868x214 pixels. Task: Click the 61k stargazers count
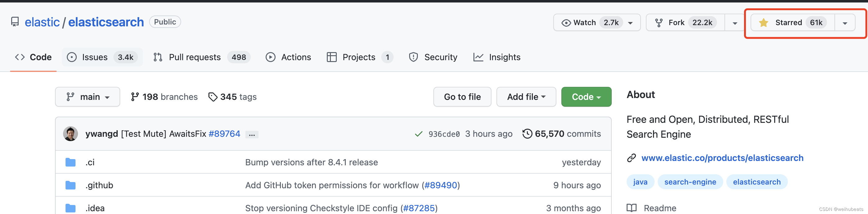point(816,23)
